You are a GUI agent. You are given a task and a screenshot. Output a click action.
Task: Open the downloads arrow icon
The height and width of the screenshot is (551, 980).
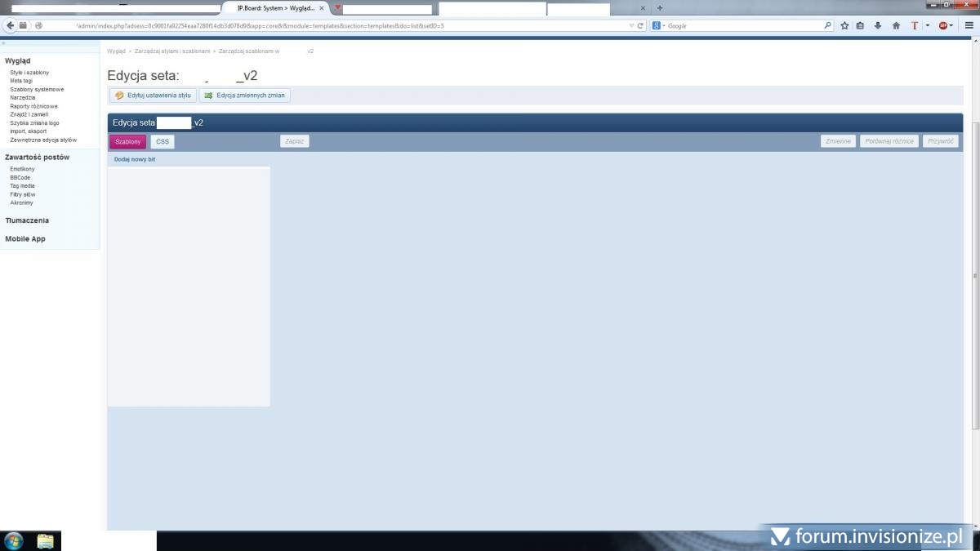coord(878,25)
